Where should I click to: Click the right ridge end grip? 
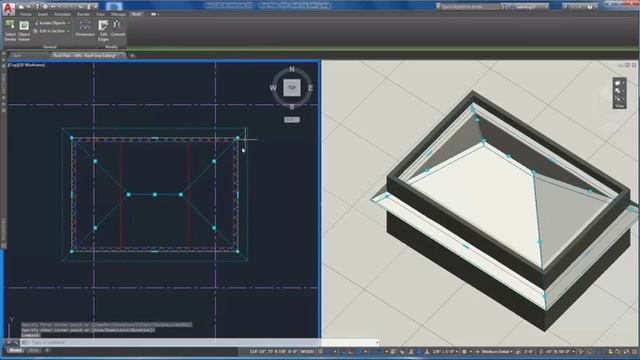(x=181, y=195)
